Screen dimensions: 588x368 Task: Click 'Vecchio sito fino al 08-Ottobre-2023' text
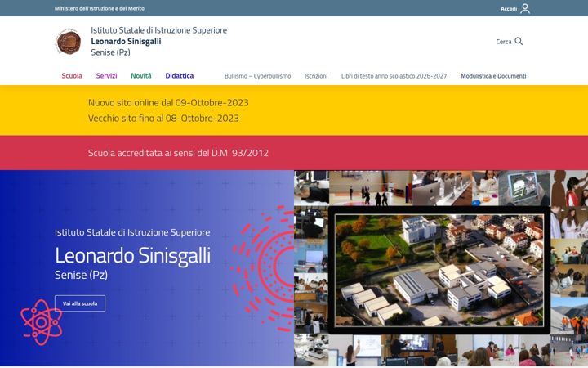(163, 119)
